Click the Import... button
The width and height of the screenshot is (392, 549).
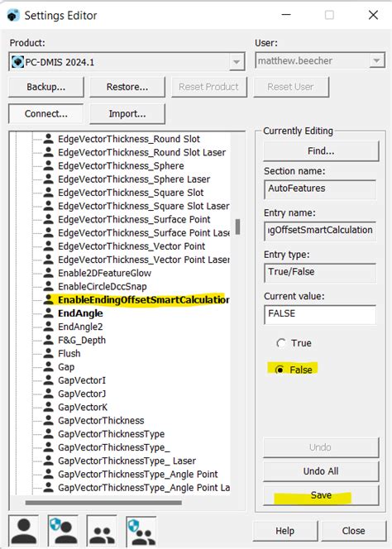coord(127,114)
